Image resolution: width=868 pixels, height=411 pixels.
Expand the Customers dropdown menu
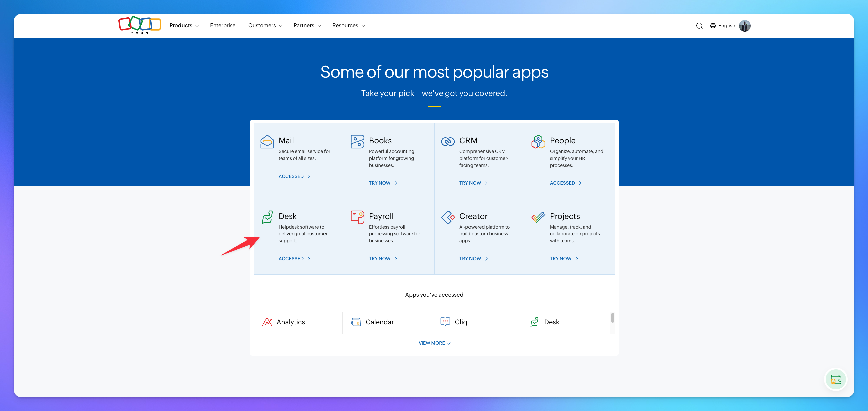point(265,25)
